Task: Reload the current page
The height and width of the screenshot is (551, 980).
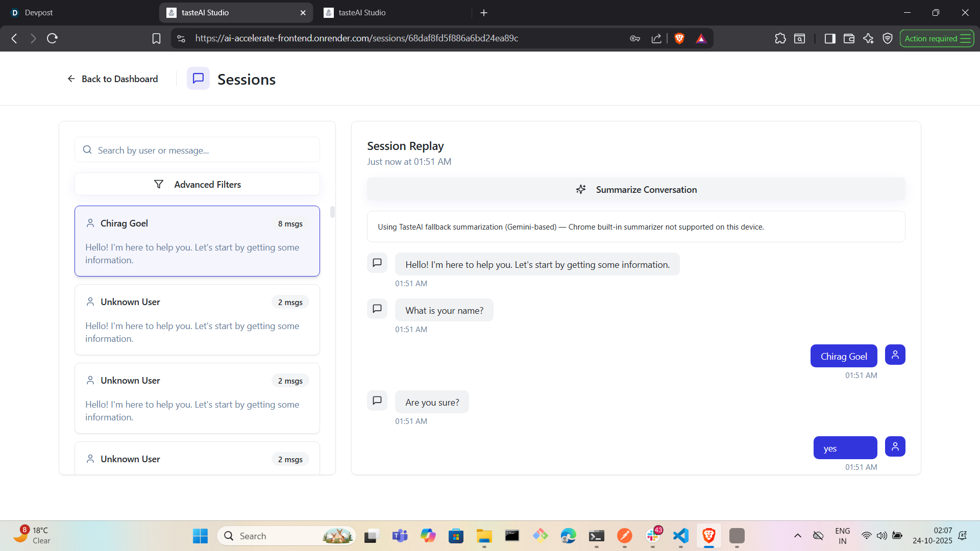Action: coord(52,38)
